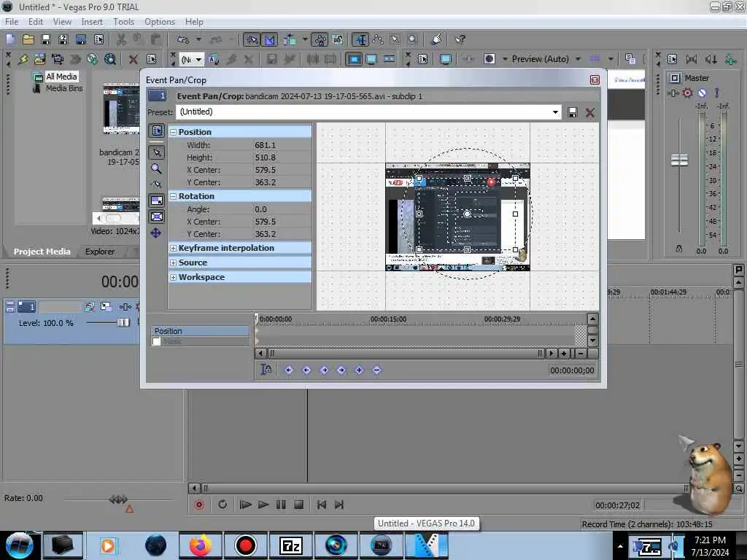Screen dimensions: 747x560
Task: Click Play From Start in transport bar
Action: (245, 505)
